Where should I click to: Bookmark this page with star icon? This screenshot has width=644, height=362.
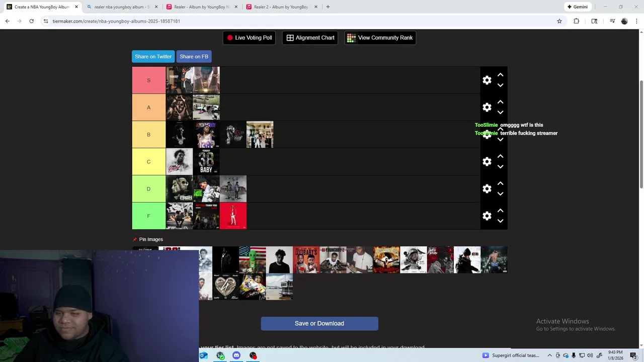tap(559, 21)
